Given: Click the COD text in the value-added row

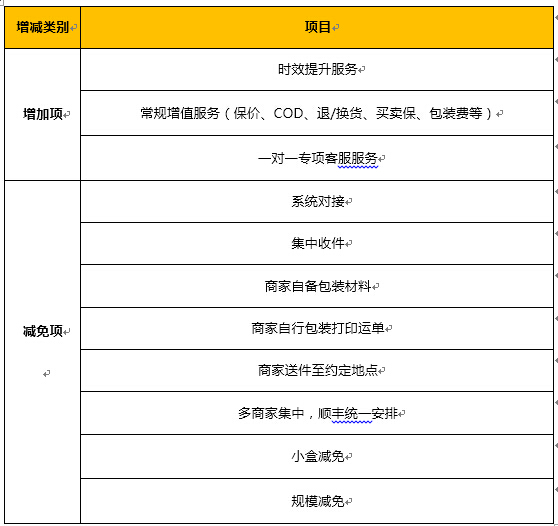Looking at the screenshot, I should tap(288, 114).
